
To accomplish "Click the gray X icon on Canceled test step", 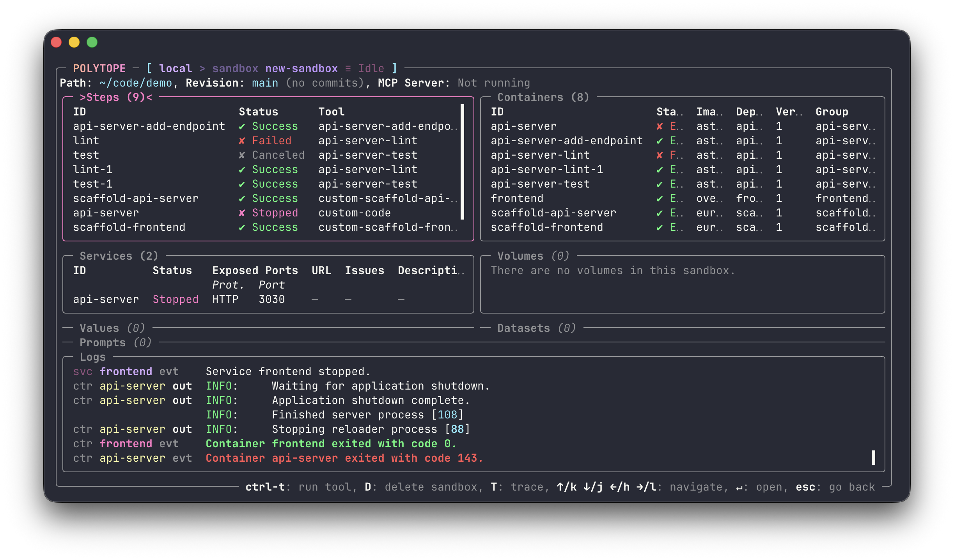I will (x=242, y=155).
